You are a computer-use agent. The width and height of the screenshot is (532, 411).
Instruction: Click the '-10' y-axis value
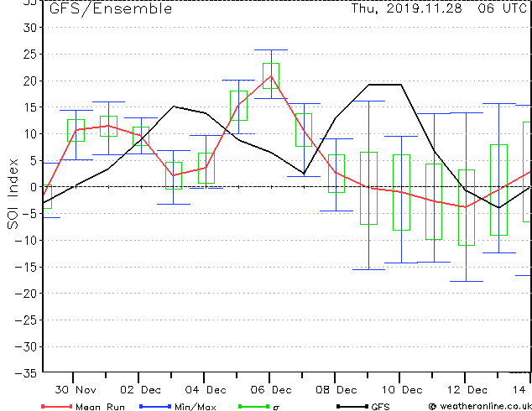[26, 240]
